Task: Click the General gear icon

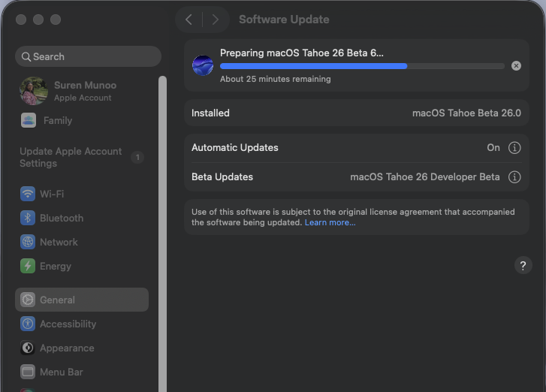Action: tap(28, 300)
